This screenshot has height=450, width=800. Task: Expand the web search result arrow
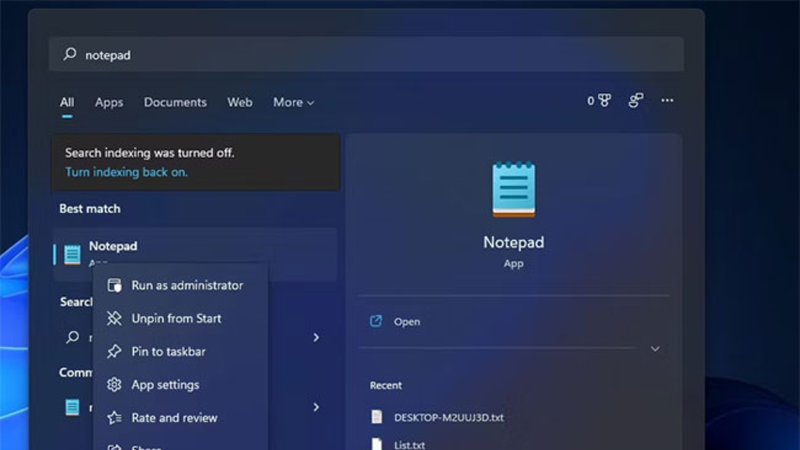point(316,338)
